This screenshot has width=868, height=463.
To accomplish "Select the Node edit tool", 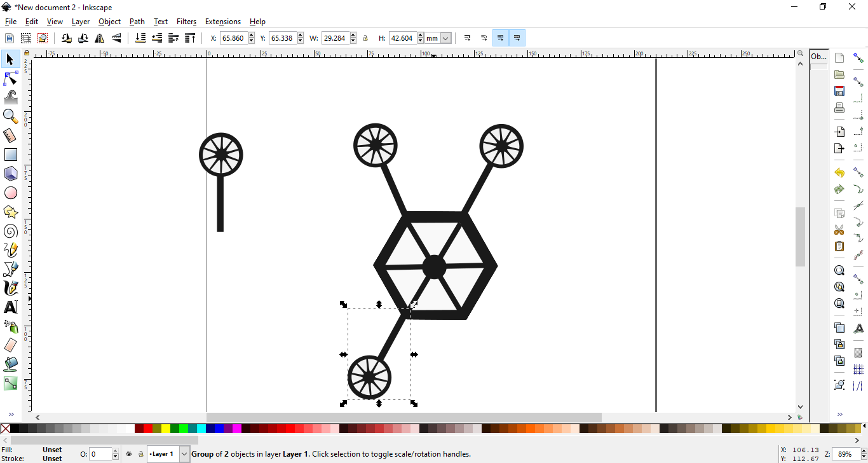I will (10, 79).
